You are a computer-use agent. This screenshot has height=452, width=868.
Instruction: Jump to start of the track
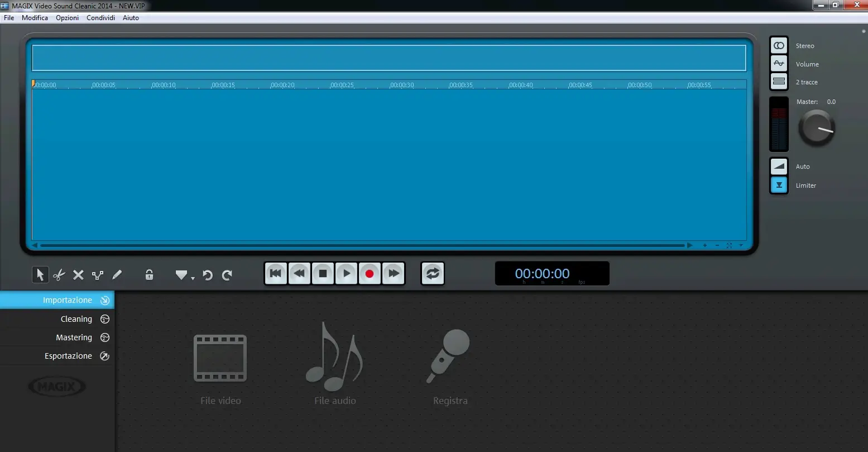(275, 273)
